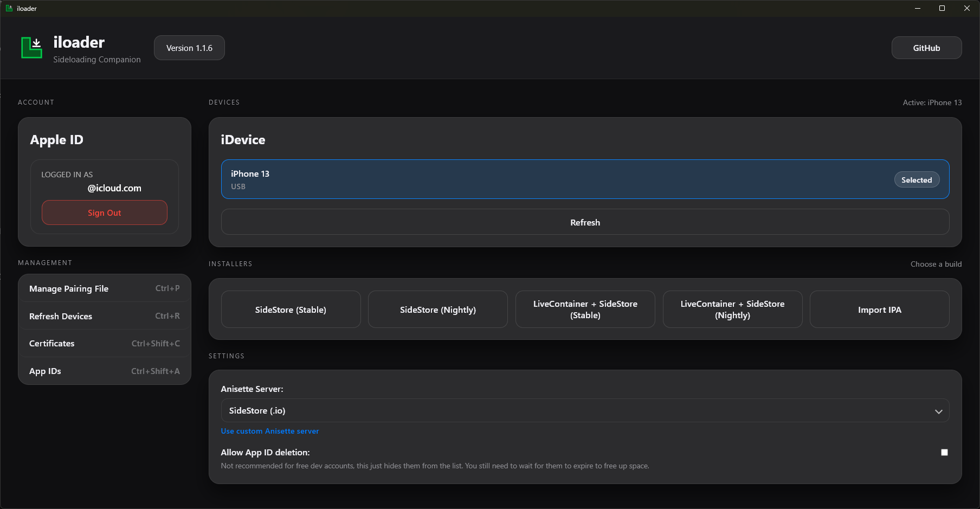Click the iloader title bar app icon

click(9, 8)
